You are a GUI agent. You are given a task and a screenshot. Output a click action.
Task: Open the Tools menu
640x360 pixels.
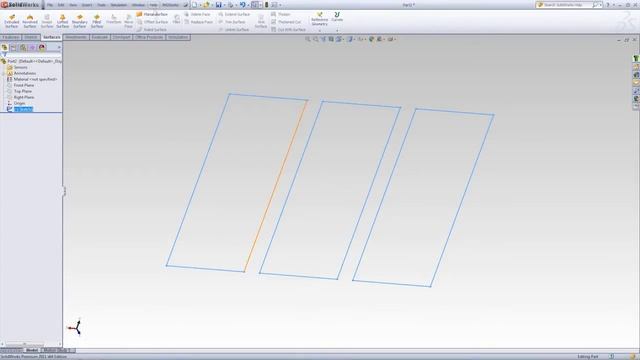click(x=101, y=5)
